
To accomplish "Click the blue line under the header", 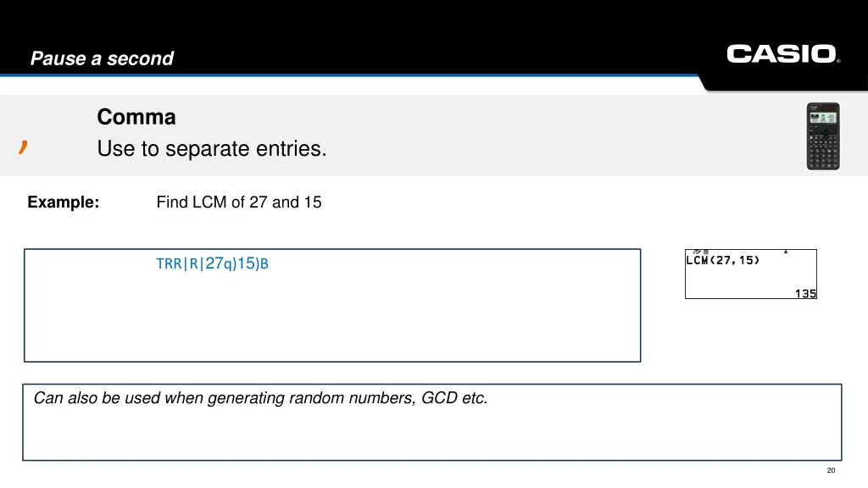I will [x=348, y=75].
